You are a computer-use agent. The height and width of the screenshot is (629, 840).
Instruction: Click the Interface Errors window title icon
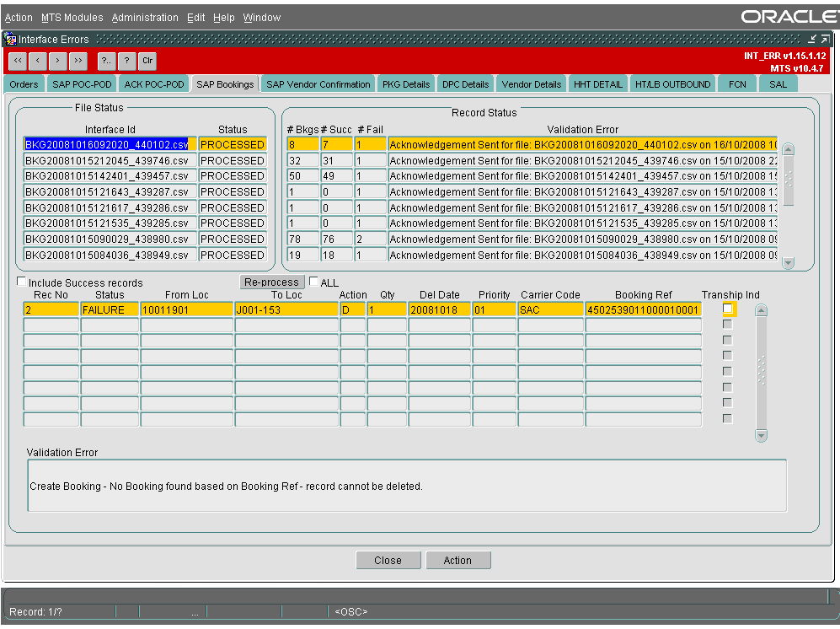coord(10,39)
